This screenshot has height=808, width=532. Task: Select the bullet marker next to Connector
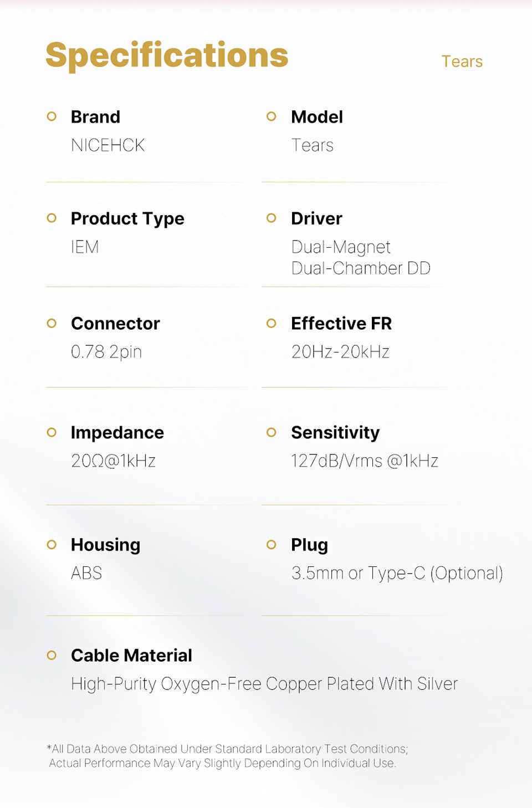[x=52, y=323]
